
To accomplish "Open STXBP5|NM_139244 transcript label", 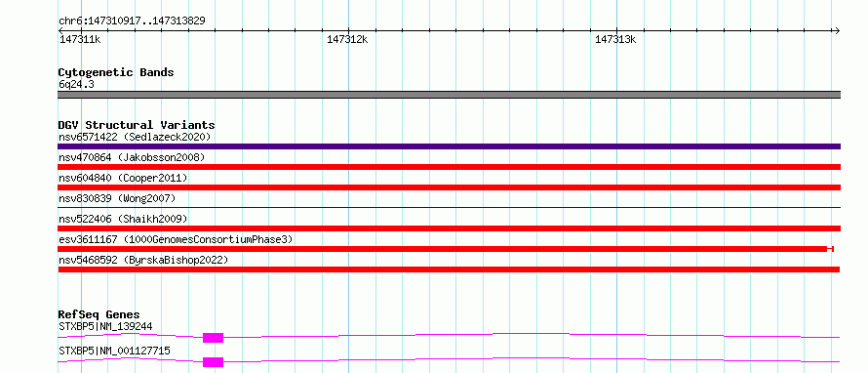I will [x=105, y=326].
